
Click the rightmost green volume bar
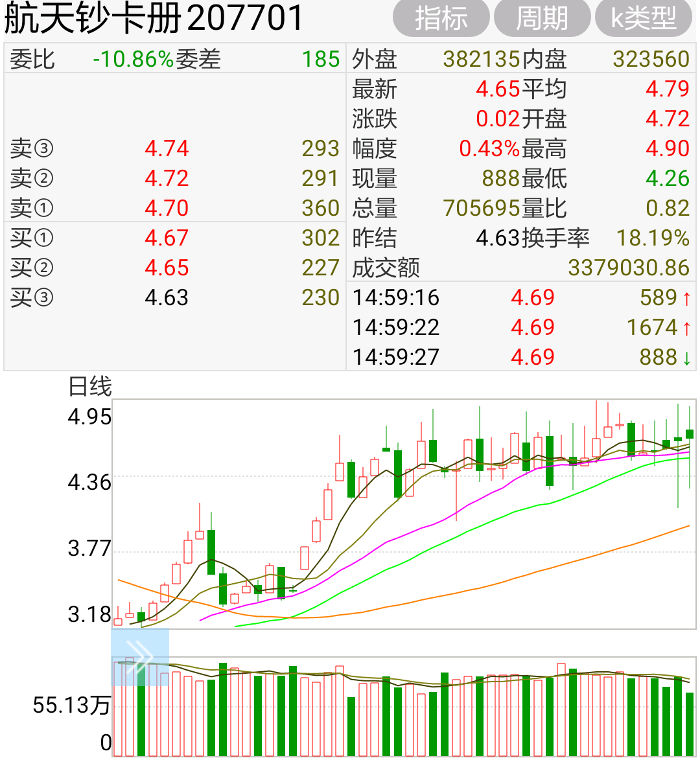click(690, 724)
